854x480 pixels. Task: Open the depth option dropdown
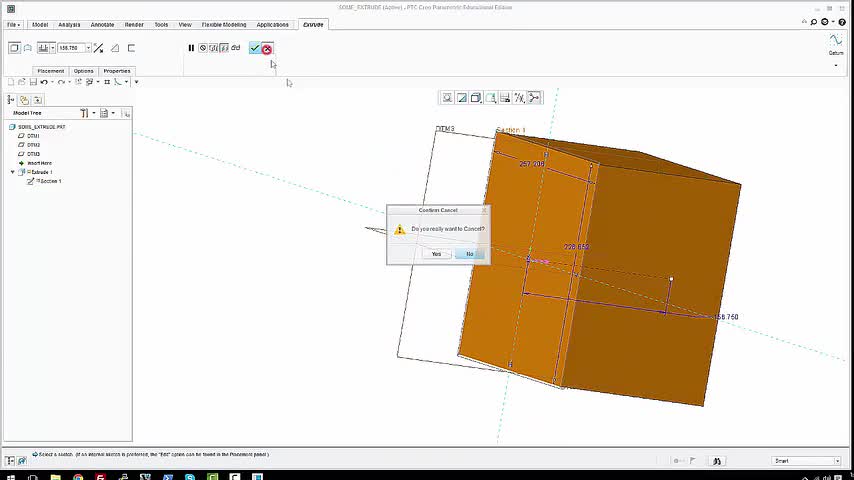tap(53, 48)
